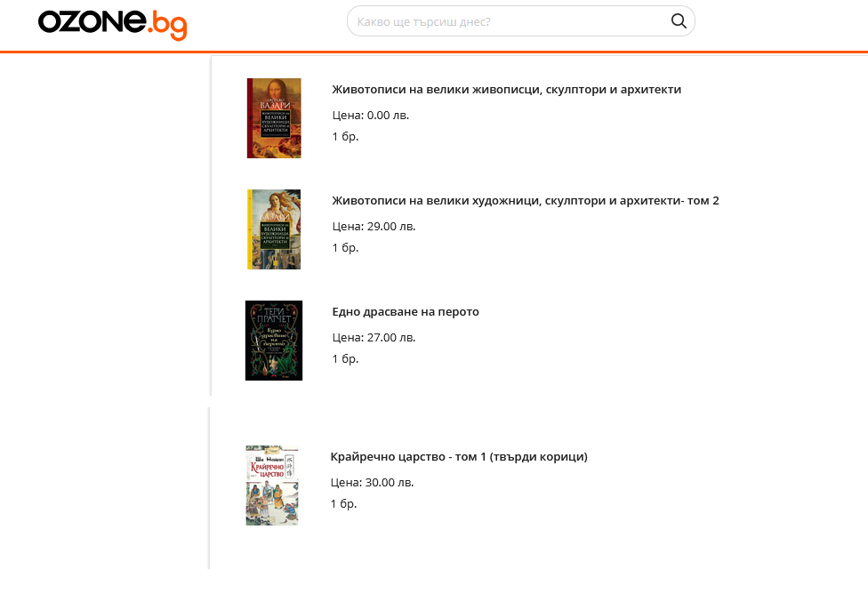
Task: Click the magnifying glass search icon
Action: click(679, 21)
